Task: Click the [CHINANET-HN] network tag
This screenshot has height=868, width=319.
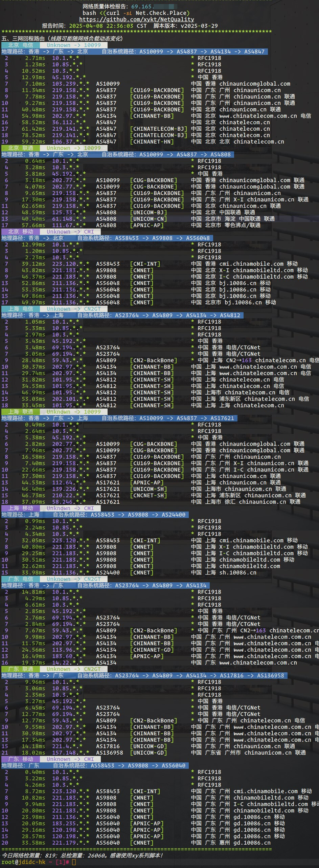Action: [x=152, y=142]
